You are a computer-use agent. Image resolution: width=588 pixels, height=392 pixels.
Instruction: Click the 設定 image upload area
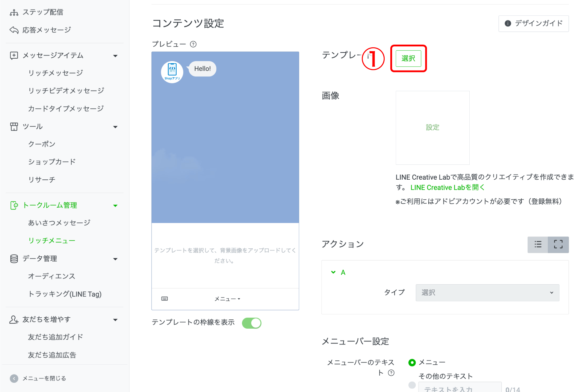pos(433,127)
